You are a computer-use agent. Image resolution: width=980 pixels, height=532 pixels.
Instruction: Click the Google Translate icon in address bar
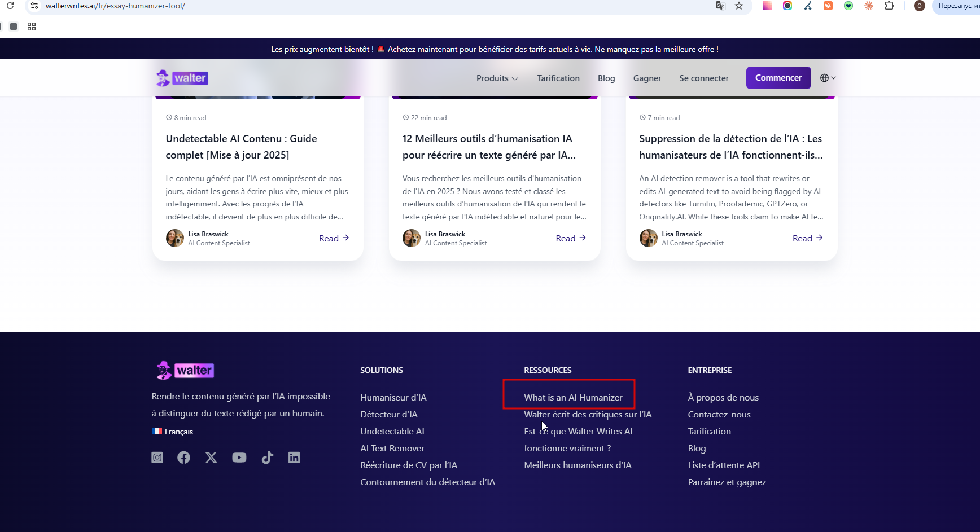(x=721, y=6)
